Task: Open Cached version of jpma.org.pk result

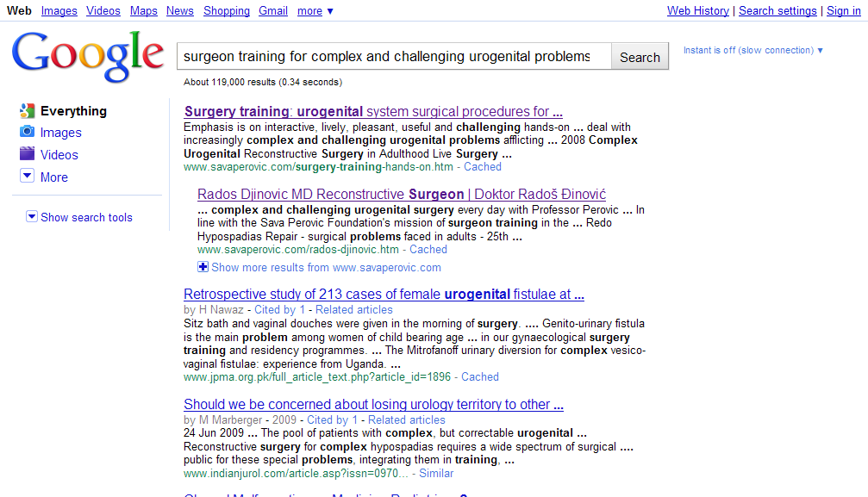Action: point(480,376)
